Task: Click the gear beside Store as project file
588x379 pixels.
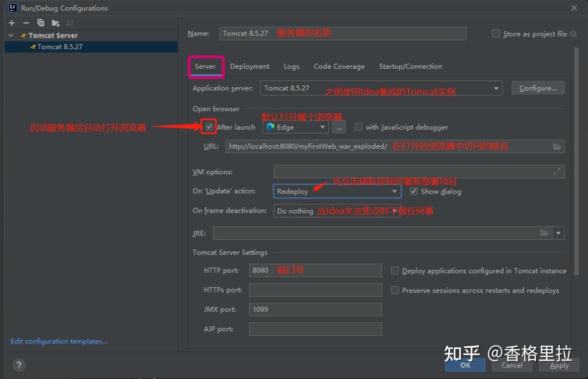Action: coord(571,33)
